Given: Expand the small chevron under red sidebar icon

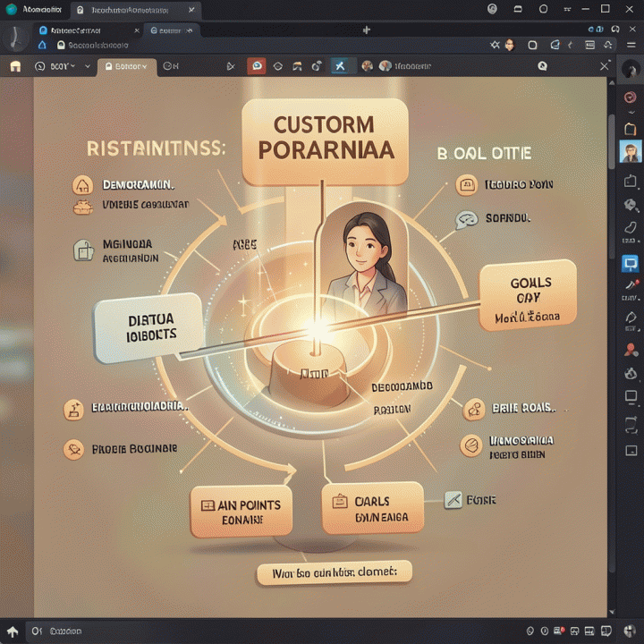Looking at the screenshot, I should 631,113.
